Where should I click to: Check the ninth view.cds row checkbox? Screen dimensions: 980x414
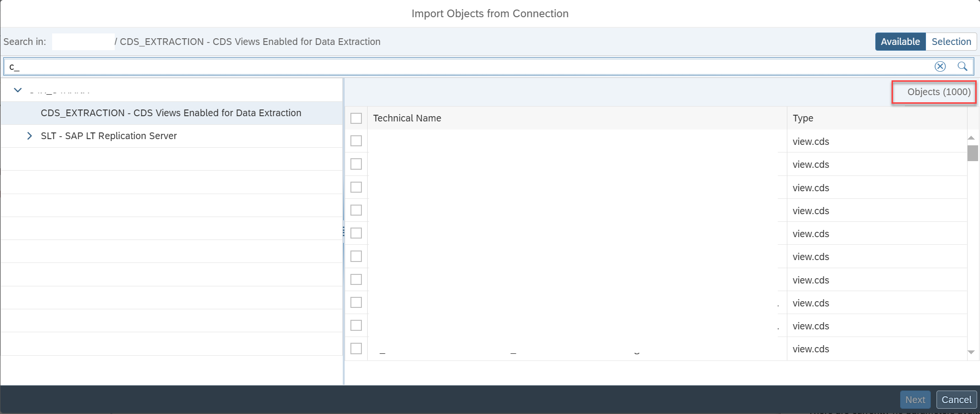pos(356,325)
